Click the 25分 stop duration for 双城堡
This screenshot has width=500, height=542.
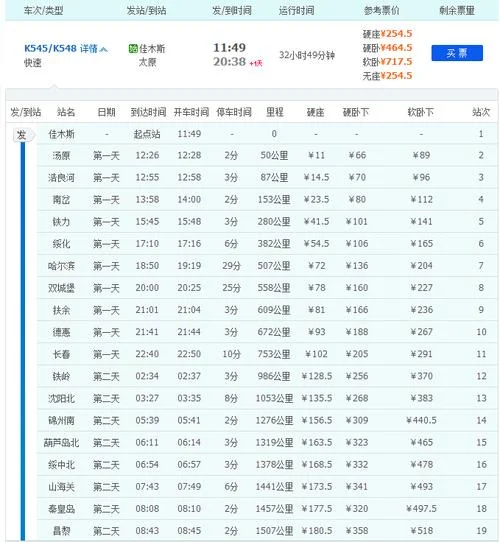click(231, 288)
